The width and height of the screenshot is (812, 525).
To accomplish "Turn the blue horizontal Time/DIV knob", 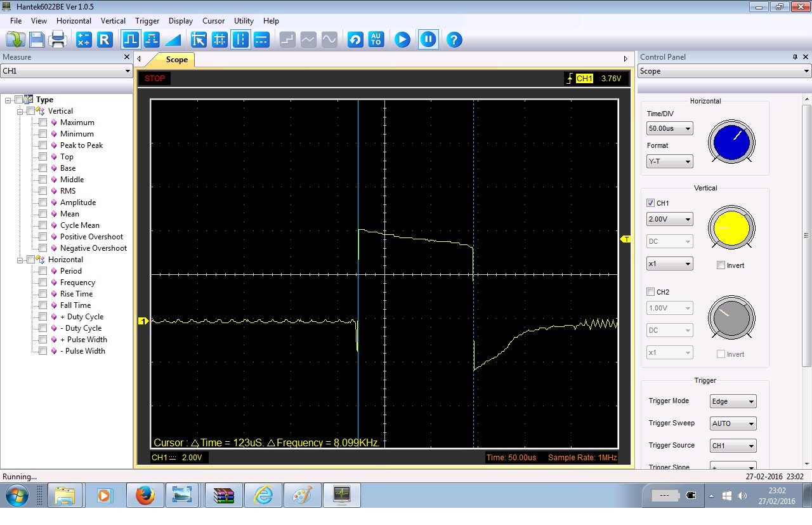I will coord(731,142).
